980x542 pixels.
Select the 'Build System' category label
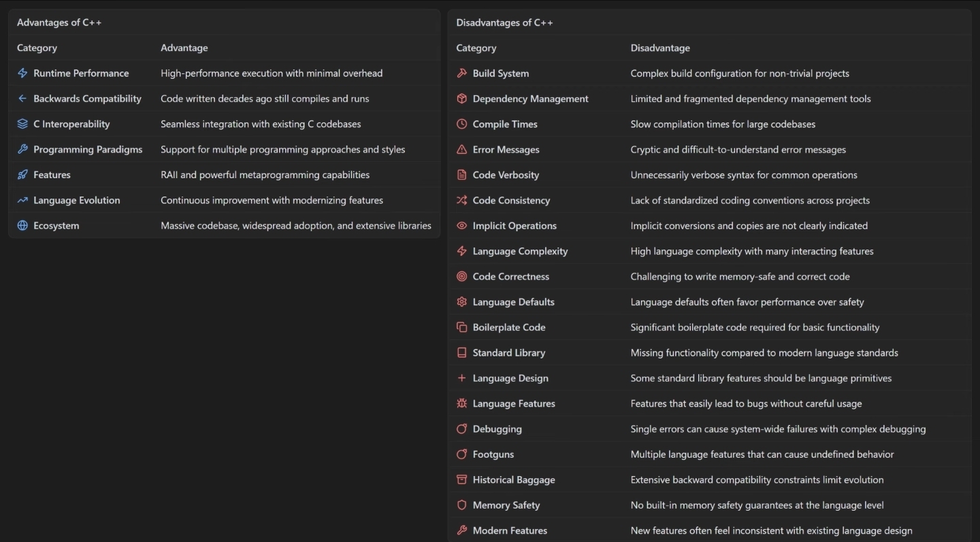(x=501, y=73)
